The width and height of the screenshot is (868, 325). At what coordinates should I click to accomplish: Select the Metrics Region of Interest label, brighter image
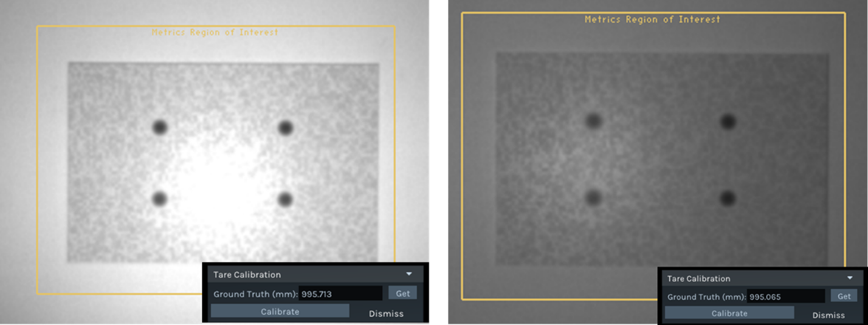(x=215, y=32)
